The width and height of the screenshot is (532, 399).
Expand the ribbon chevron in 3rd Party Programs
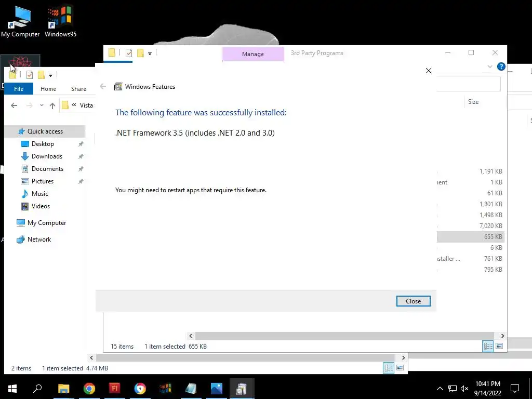(x=489, y=66)
